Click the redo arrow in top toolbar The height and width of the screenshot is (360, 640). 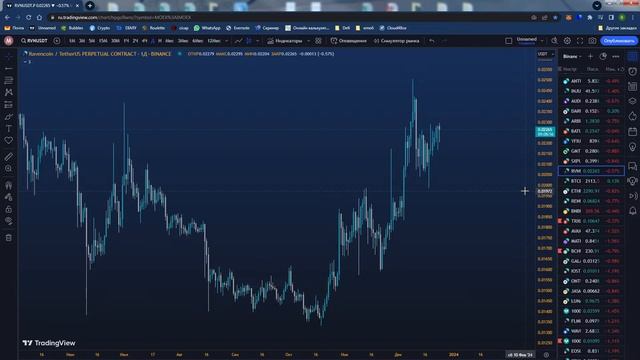(444, 41)
